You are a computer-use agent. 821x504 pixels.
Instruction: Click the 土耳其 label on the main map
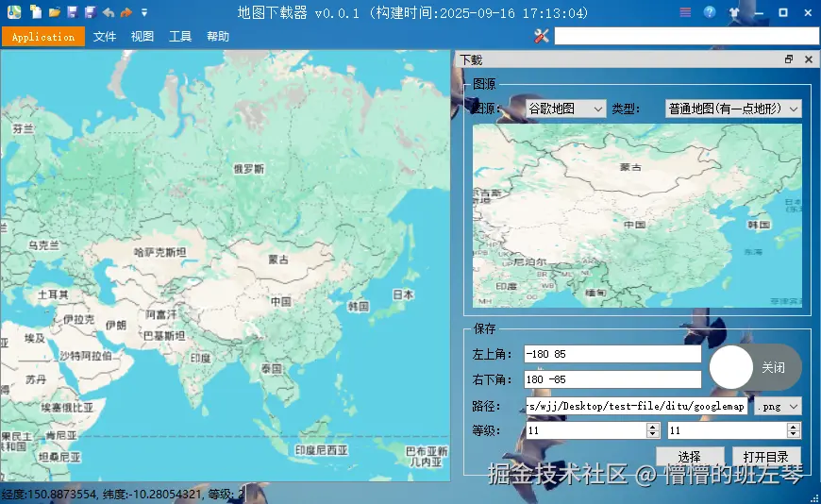(x=53, y=294)
